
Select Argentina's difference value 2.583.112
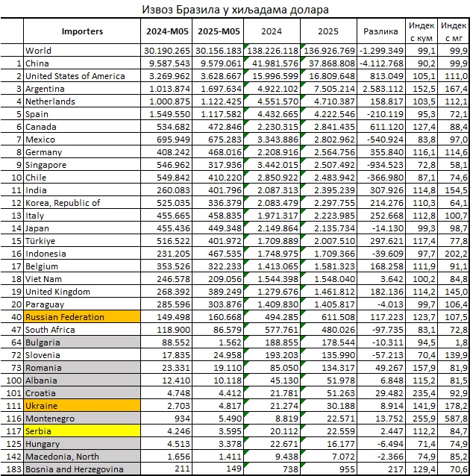(x=381, y=89)
